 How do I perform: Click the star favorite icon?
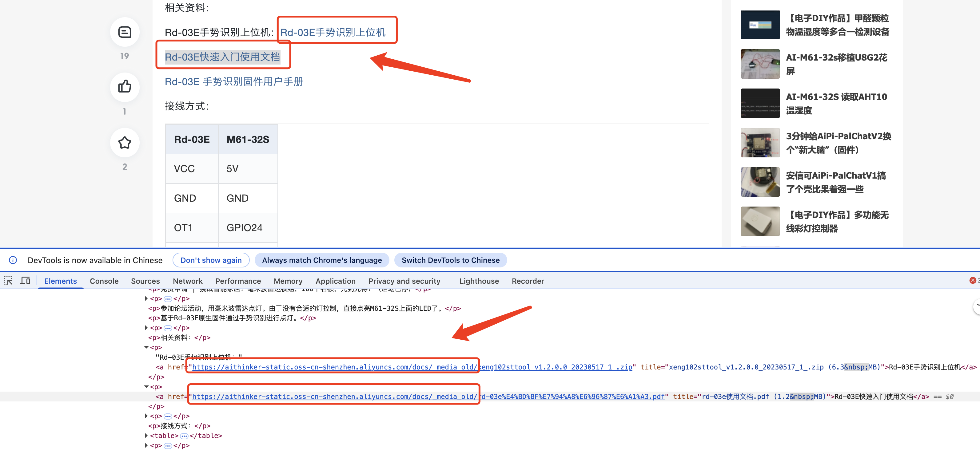tap(124, 143)
